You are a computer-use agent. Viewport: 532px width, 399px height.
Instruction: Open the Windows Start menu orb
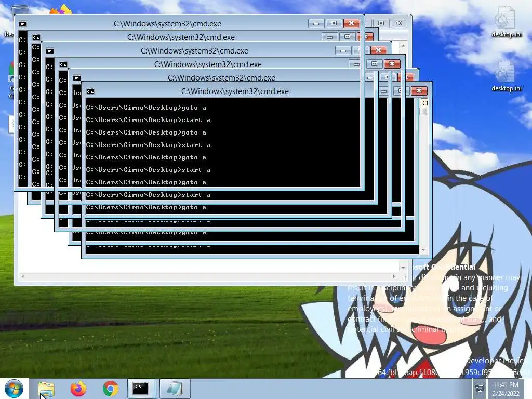coord(14,389)
